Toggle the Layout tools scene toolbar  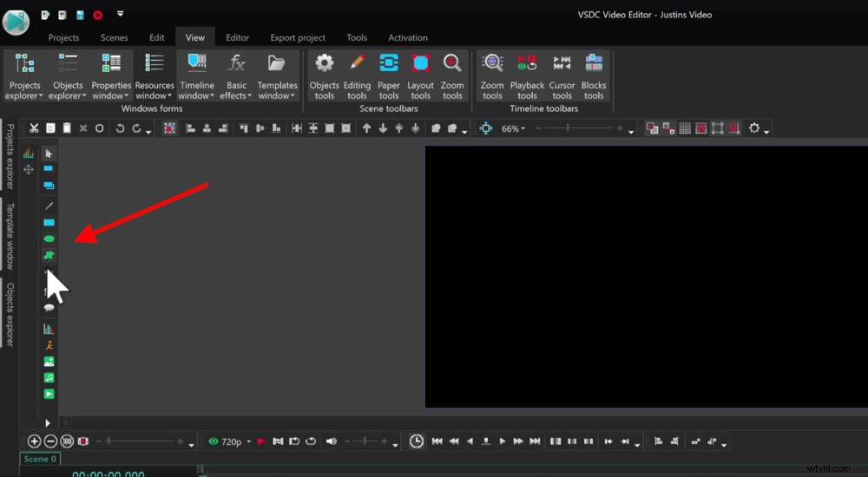[421, 75]
